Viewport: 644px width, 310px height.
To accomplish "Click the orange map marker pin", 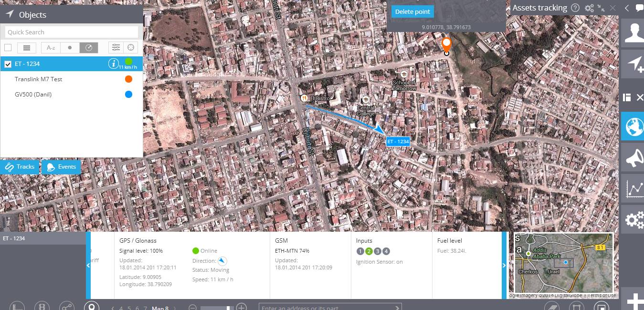I will tap(446, 46).
